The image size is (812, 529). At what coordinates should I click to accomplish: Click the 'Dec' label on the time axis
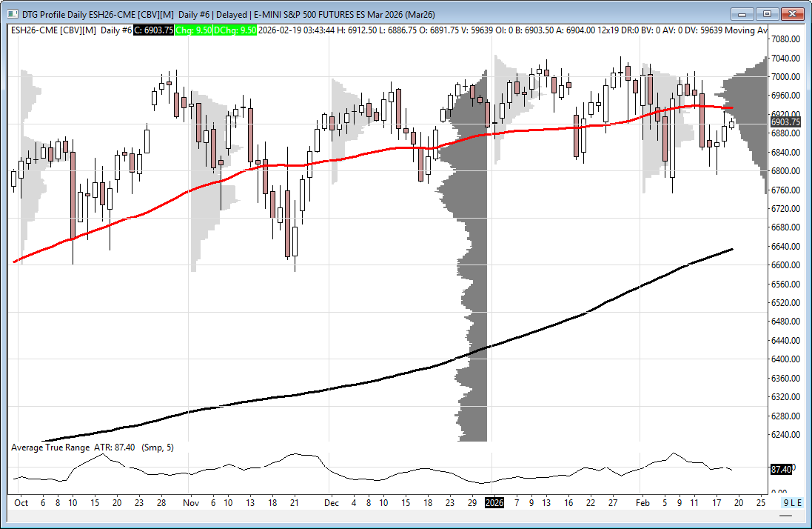[331, 502]
